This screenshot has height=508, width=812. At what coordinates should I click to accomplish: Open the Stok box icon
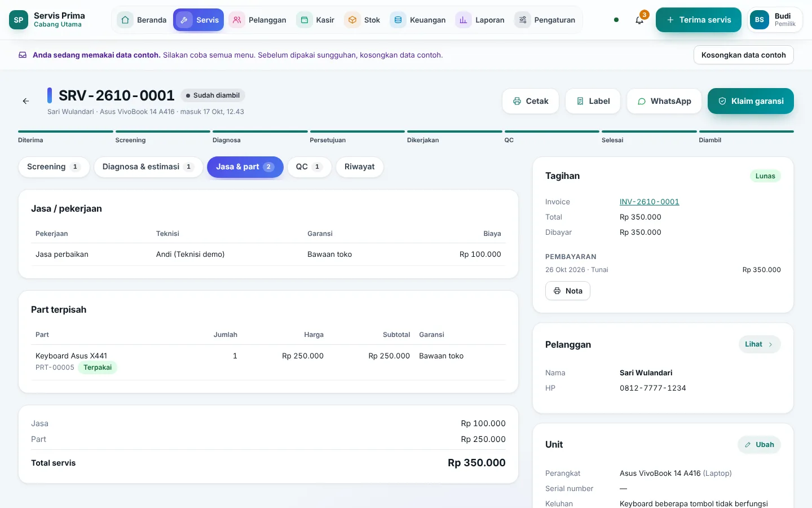click(x=352, y=20)
